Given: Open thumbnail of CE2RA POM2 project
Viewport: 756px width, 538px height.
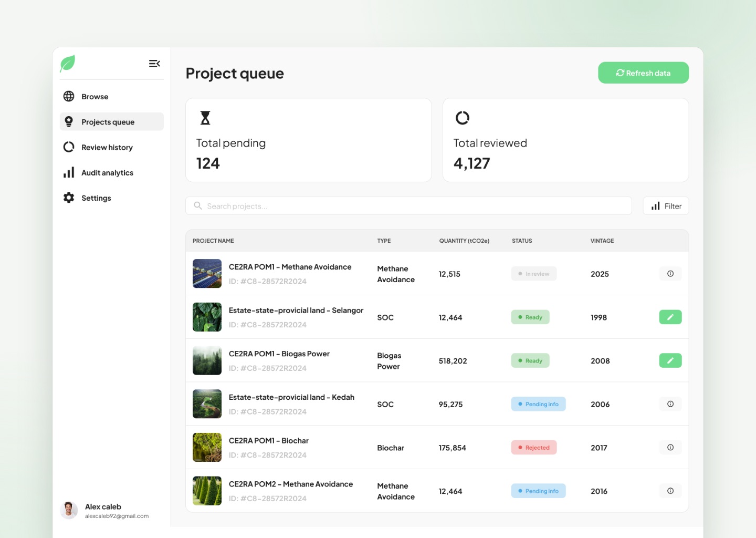Looking at the screenshot, I should [207, 491].
